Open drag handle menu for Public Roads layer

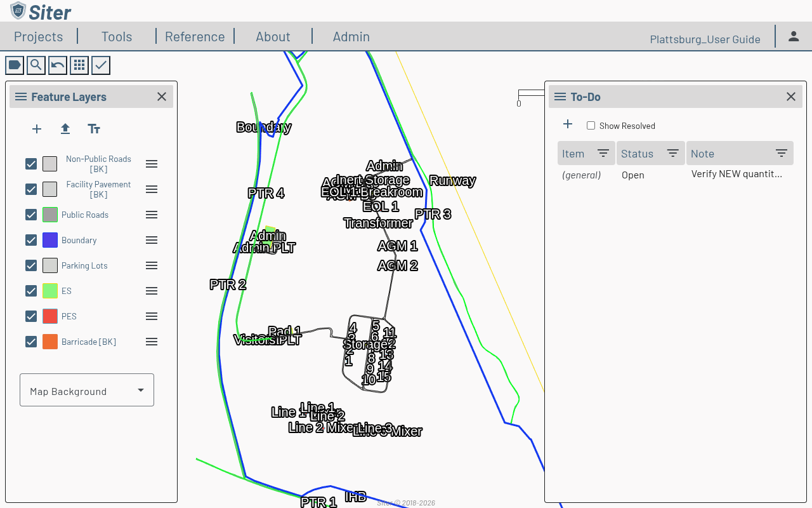pyautogui.click(x=152, y=215)
